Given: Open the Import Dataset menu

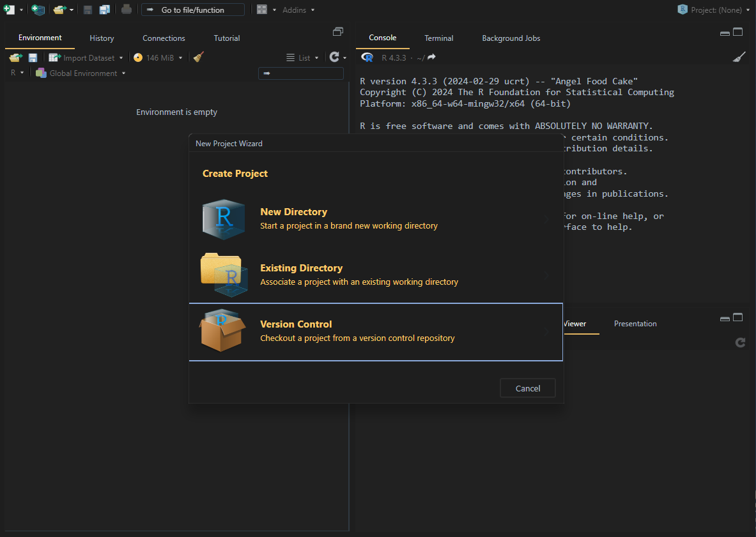Looking at the screenshot, I should point(86,58).
